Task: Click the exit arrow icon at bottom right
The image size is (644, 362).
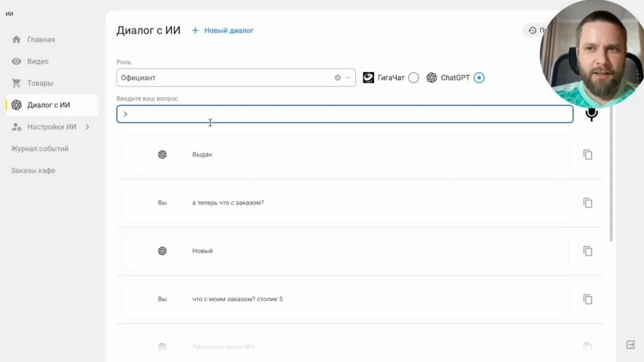Action: click(631, 345)
